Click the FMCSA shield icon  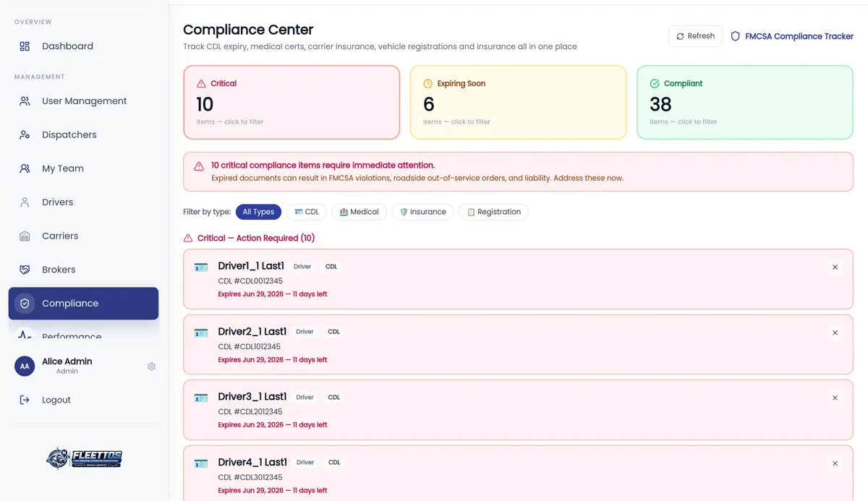tap(735, 36)
